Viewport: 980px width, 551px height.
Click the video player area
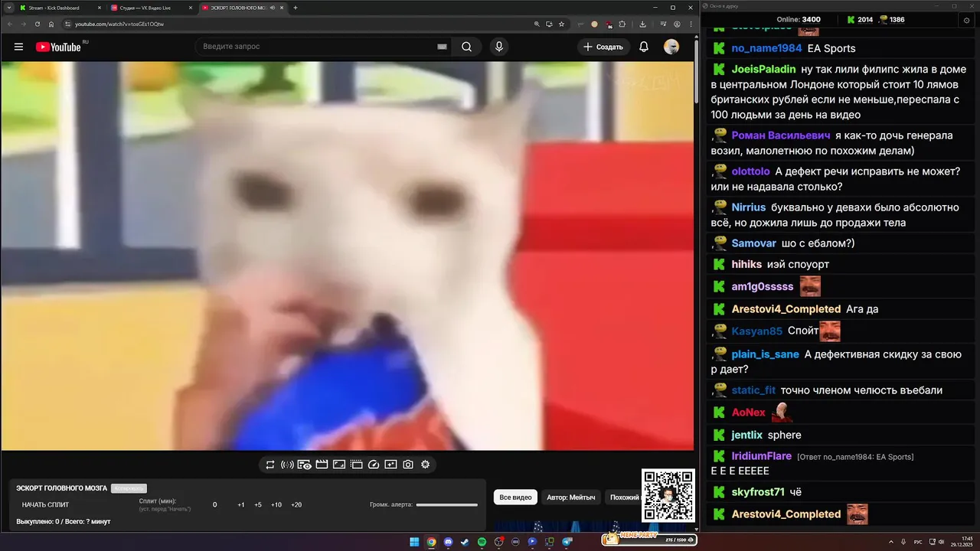click(347, 256)
